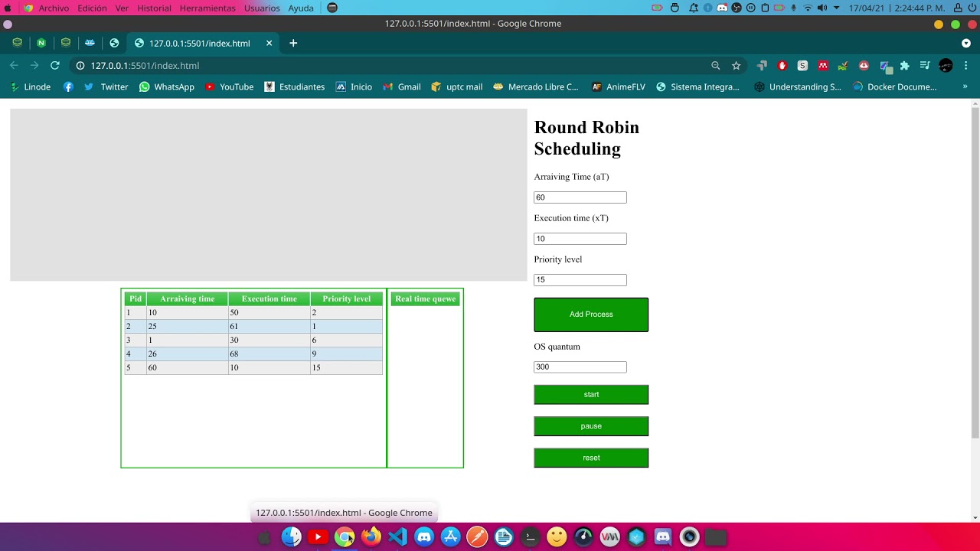The height and width of the screenshot is (551, 980).
Task: Open the media control playlist icon
Action: (x=925, y=66)
